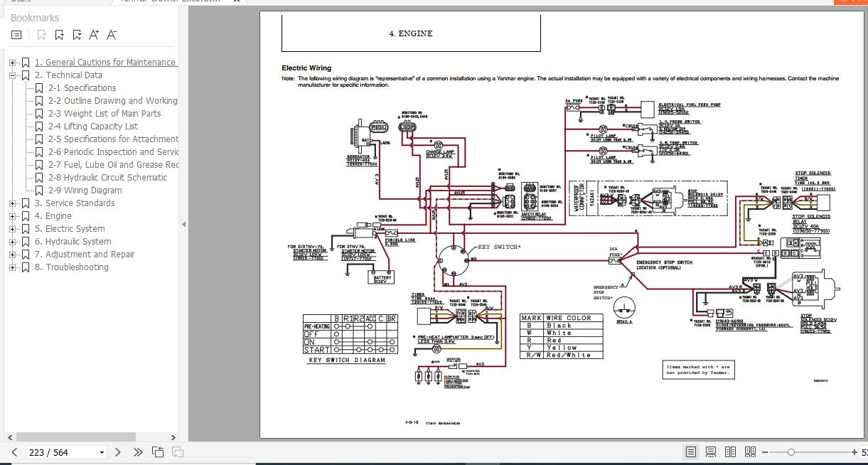
Task: Click the "Electric Wiring" heading in the document
Action: 306,68
